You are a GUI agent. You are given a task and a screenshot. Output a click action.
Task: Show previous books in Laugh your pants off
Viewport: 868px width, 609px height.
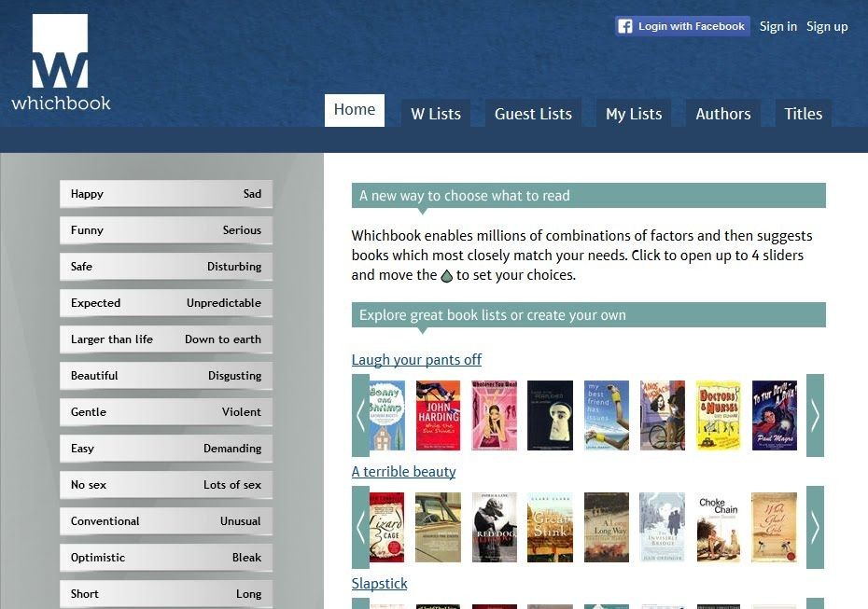tap(360, 415)
